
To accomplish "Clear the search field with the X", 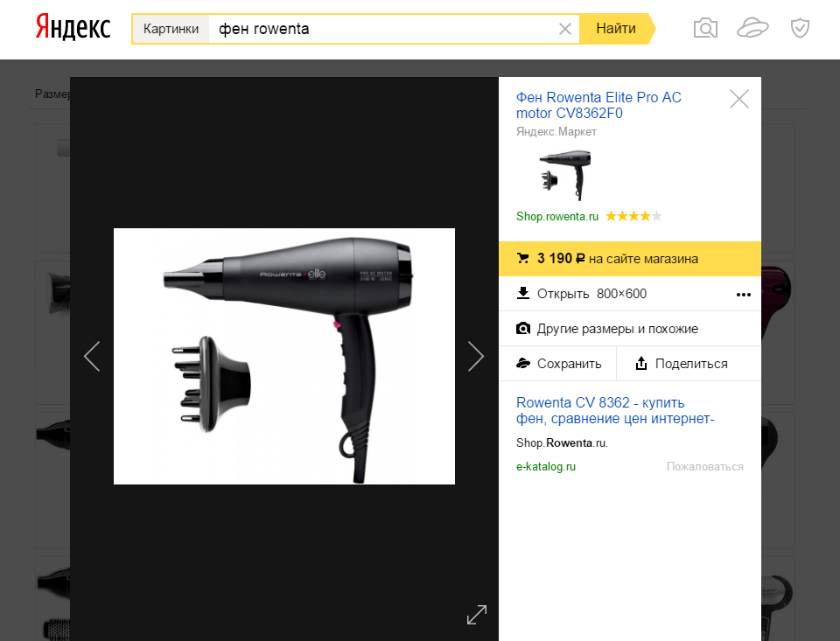I will [564, 29].
